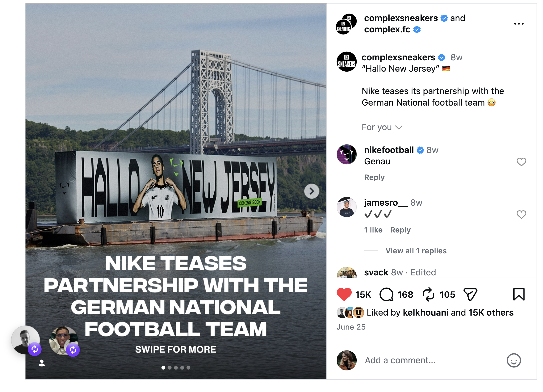543x392 pixels.
Task: View 15K others who liked
Action: [x=491, y=312]
